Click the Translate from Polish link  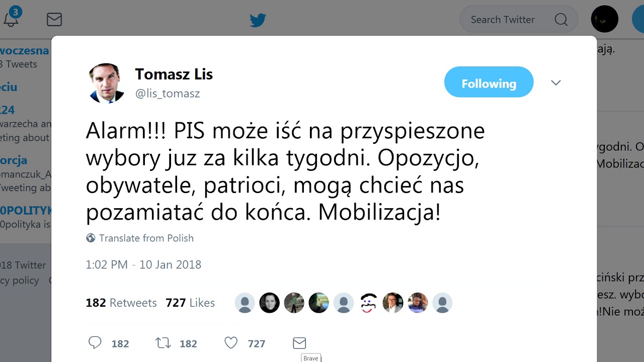tap(146, 238)
